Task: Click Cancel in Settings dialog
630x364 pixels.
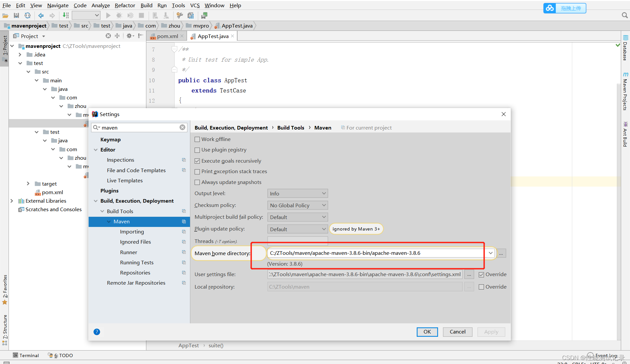Action: pos(457,332)
